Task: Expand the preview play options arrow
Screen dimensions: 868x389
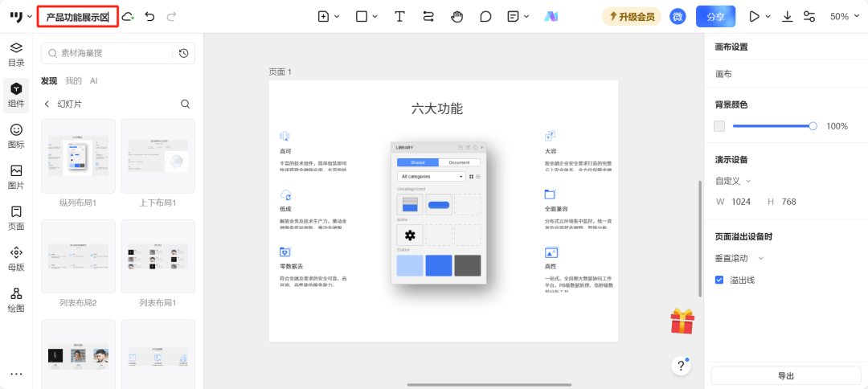Action: (768, 17)
